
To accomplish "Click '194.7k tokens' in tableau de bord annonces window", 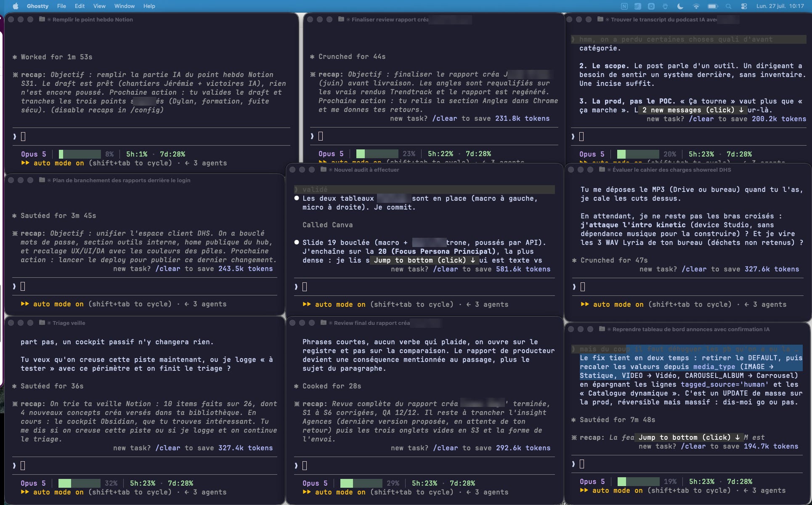I will (771, 446).
